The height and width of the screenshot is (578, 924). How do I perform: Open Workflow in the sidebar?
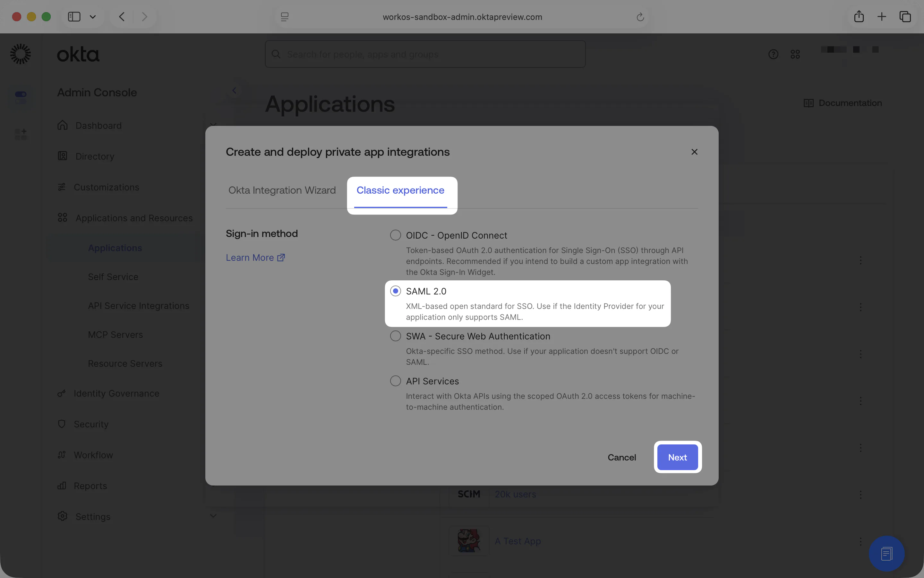(x=93, y=455)
